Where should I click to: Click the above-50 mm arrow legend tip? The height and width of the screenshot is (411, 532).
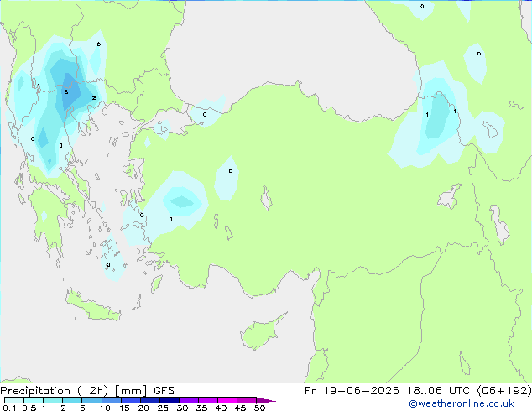tap(266, 400)
